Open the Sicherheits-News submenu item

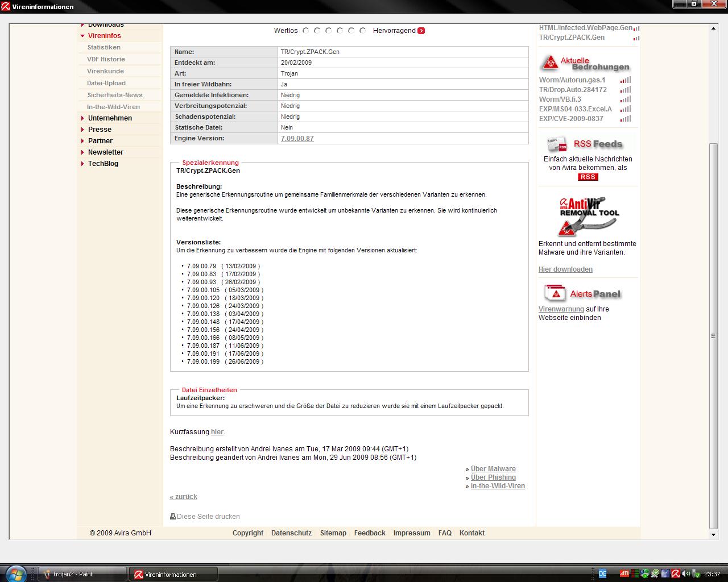pos(114,95)
